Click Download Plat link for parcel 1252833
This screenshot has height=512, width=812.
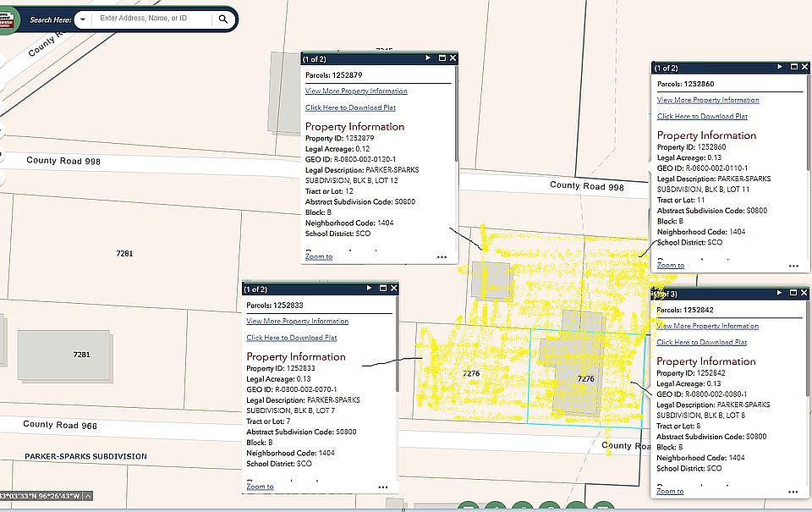291,338
